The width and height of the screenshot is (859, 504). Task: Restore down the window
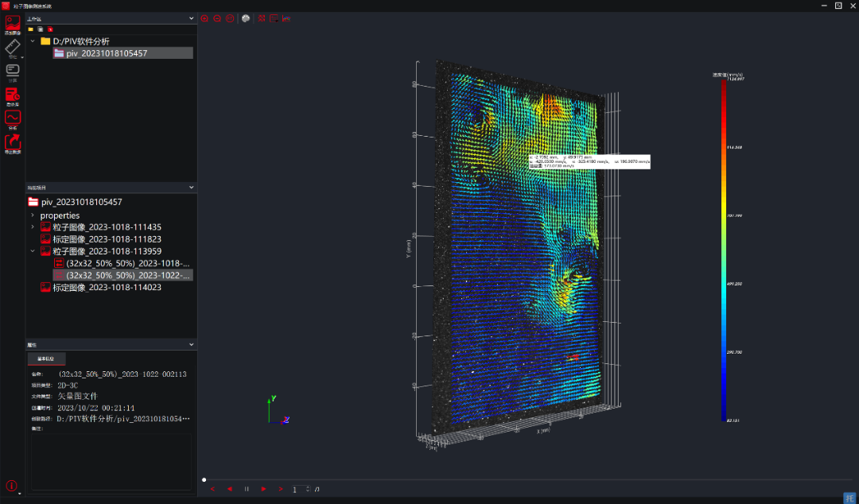[838, 5]
